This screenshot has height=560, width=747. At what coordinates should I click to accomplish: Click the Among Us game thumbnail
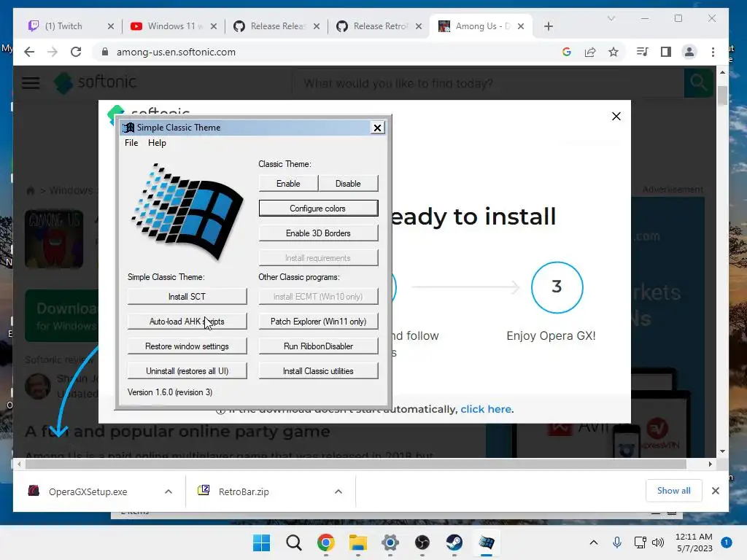tap(54, 238)
